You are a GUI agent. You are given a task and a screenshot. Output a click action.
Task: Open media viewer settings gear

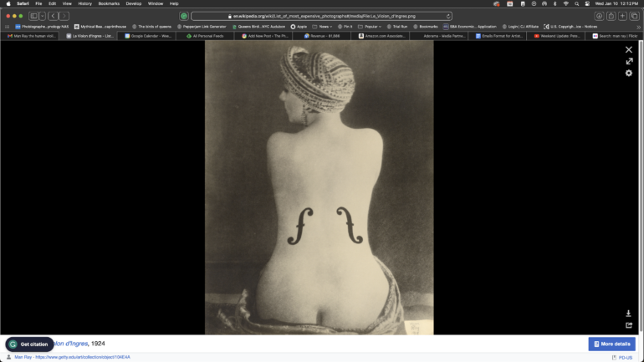(629, 74)
